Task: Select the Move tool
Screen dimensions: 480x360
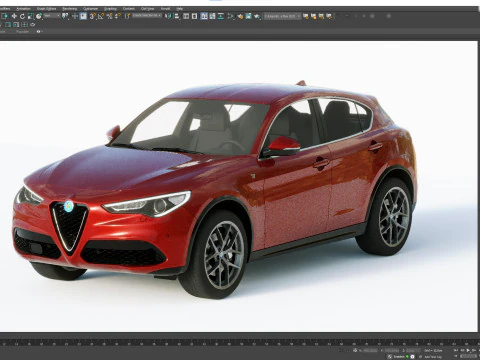Action: (14, 16)
